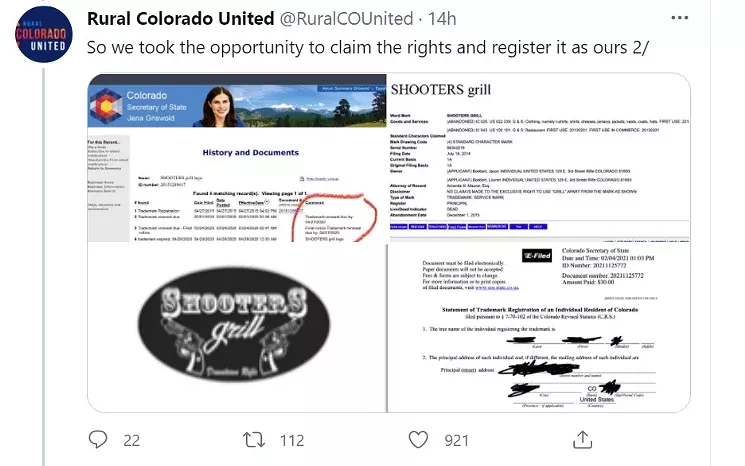
Task: Open the Shooters grill oval logo image
Action: click(237, 328)
